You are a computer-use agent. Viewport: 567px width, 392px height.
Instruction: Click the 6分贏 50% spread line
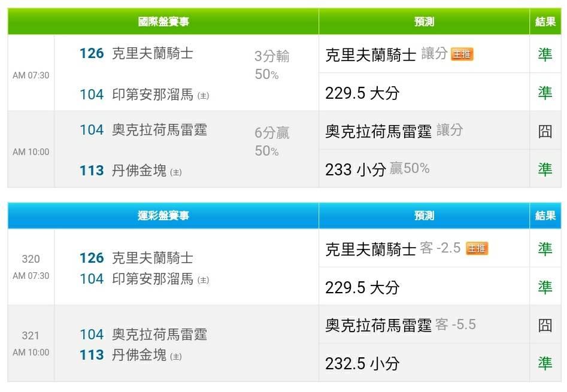click(x=272, y=142)
